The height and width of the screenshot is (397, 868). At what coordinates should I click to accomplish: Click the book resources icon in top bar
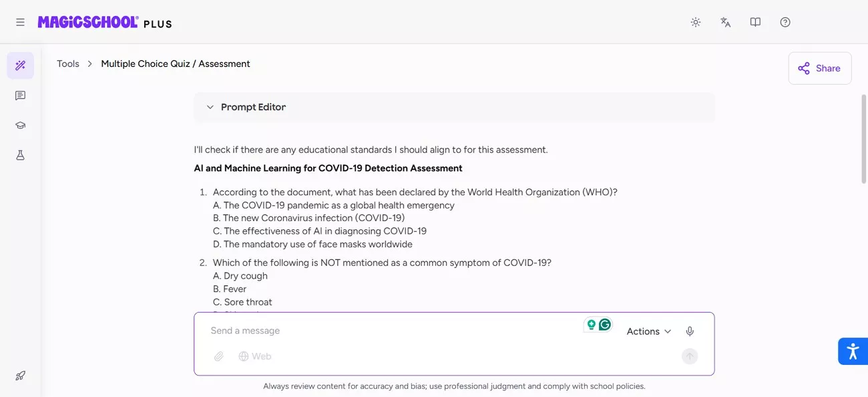[x=755, y=21]
